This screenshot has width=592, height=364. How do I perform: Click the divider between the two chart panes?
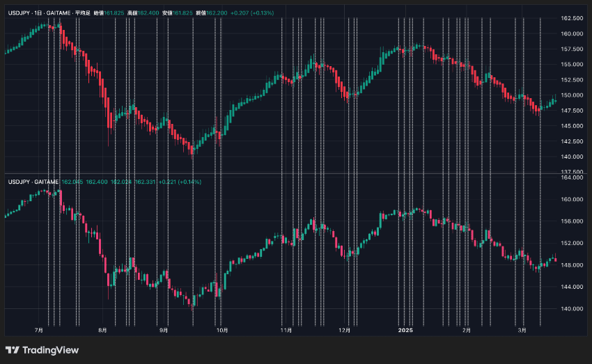click(x=295, y=173)
